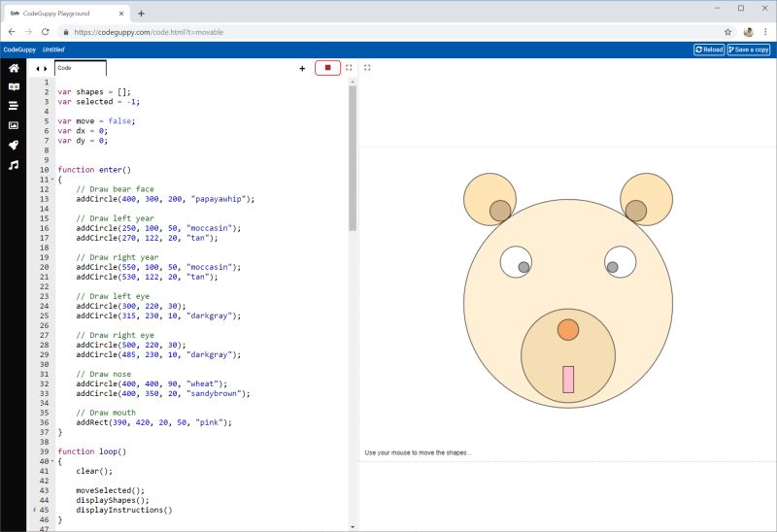Image resolution: width=777 pixels, height=532 pixels.
Task: Click the addRect call on line 36
Action: pyautogui.click(x=153, y=422)
